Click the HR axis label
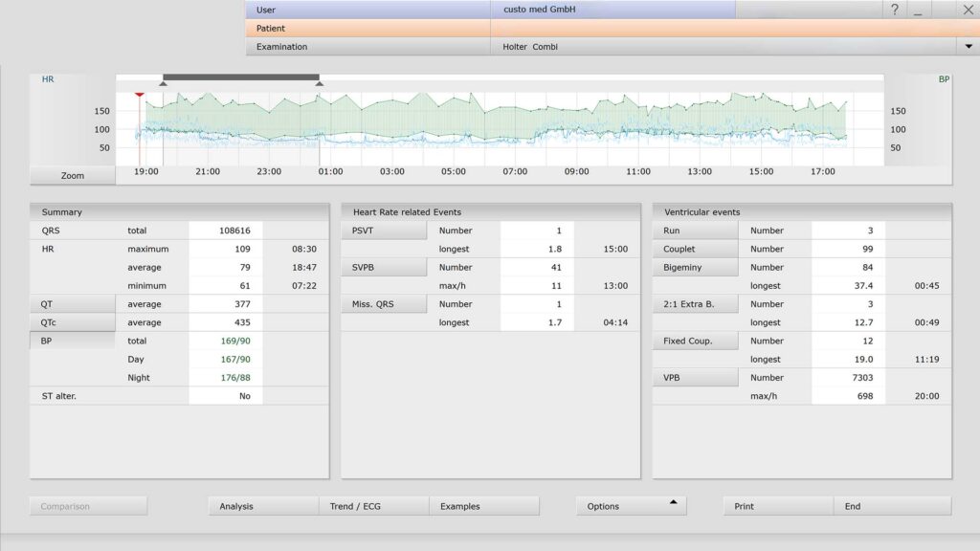Screen dimensions: 980x551 (x=48, y=79)
